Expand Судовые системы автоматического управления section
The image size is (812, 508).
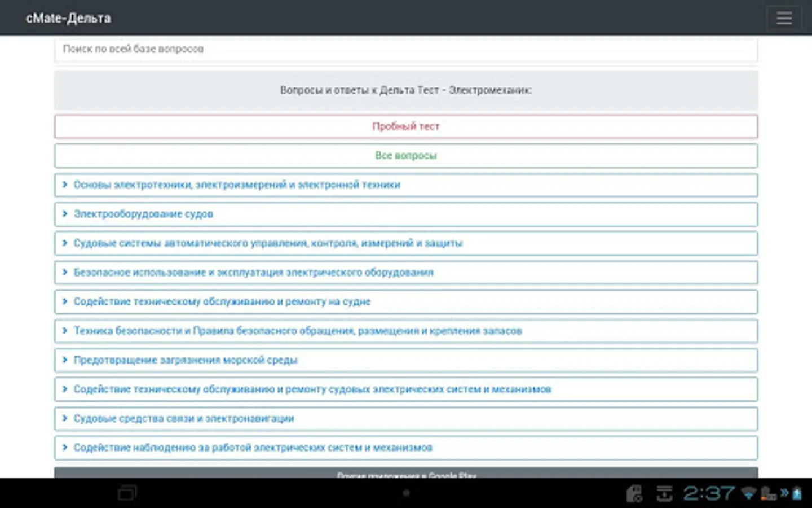[x=406, y=243]
